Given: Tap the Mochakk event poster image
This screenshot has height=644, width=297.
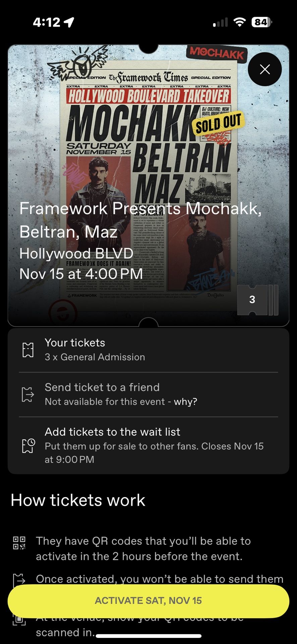Looking at the screenshot, I should pos(148,141).
